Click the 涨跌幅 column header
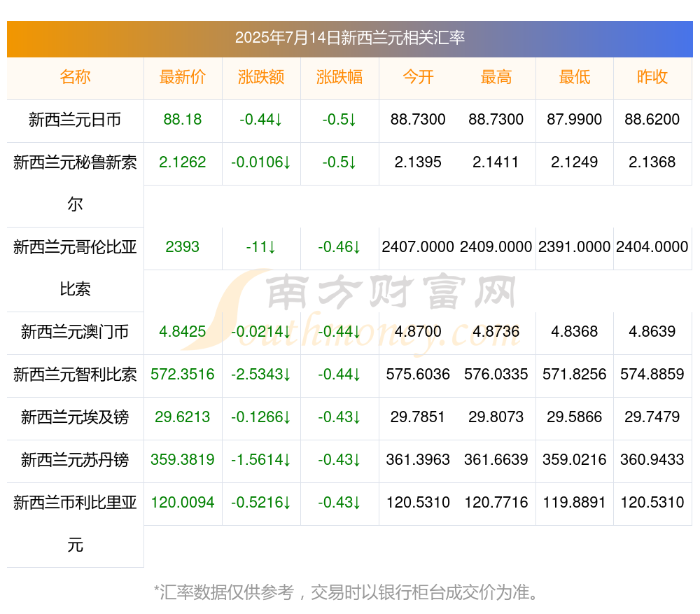This screenshot has width=700, height=614. pyautogui.click(x=339, y=77)
